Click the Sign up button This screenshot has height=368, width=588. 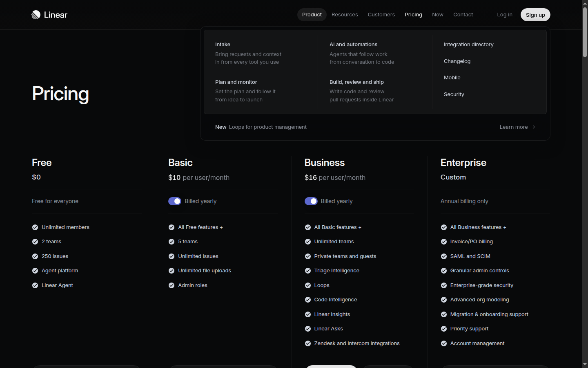coord(535,15)
